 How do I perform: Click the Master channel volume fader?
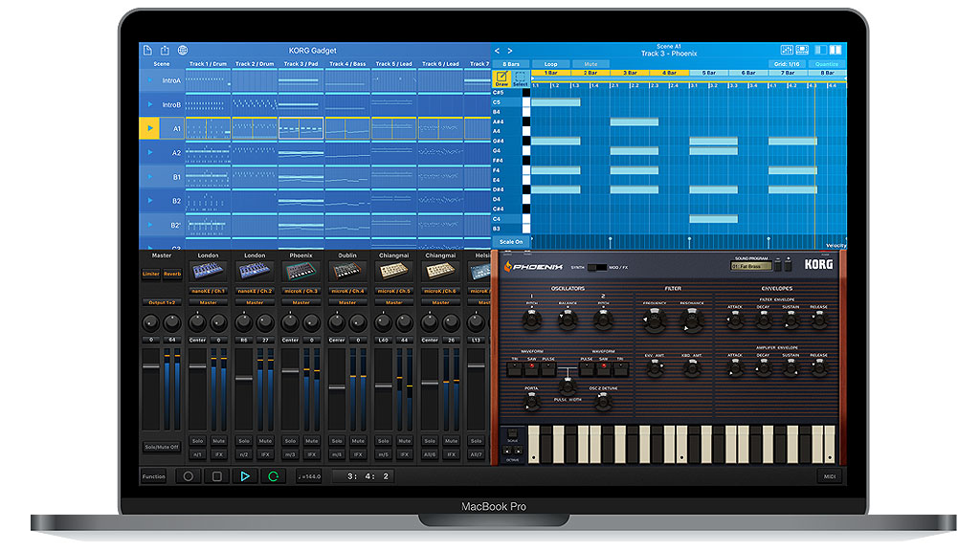[x=151, y=366]
